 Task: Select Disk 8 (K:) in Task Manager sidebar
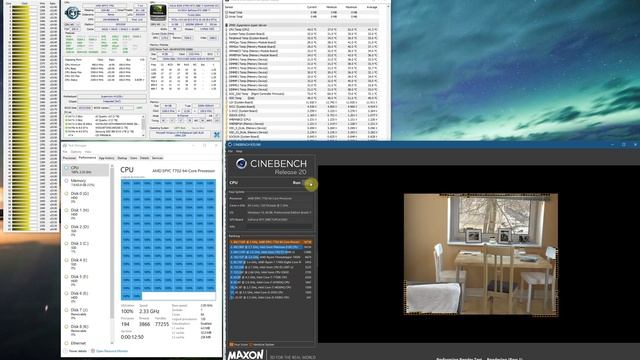[86, 330]
